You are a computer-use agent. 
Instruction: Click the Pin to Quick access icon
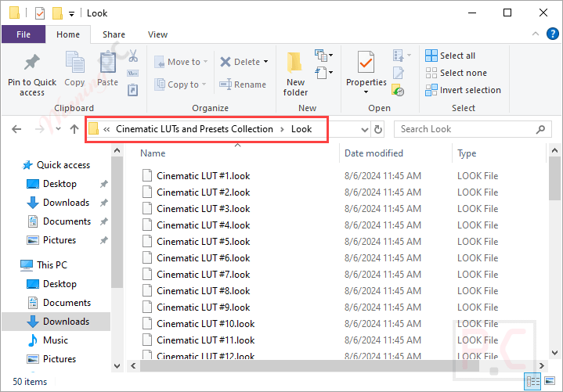coord(32,62)
